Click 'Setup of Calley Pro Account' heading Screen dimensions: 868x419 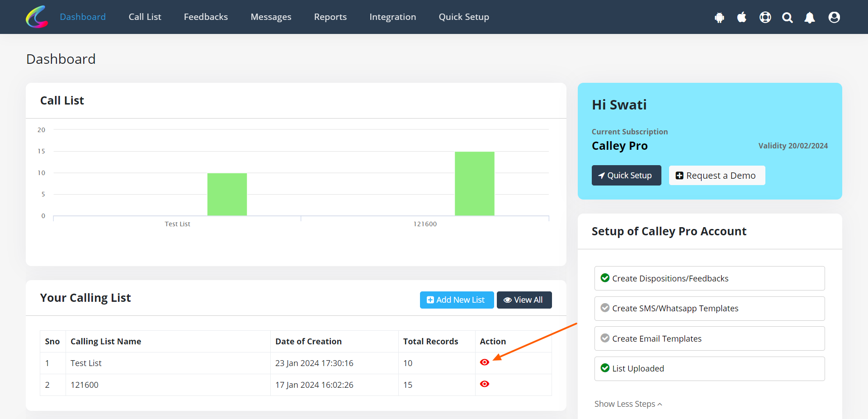(x=669, y=231)
